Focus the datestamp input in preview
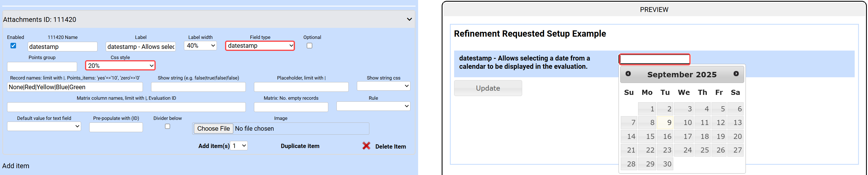Image resolution: width=868 pixels, height=175 pixels. pos(654,59)
